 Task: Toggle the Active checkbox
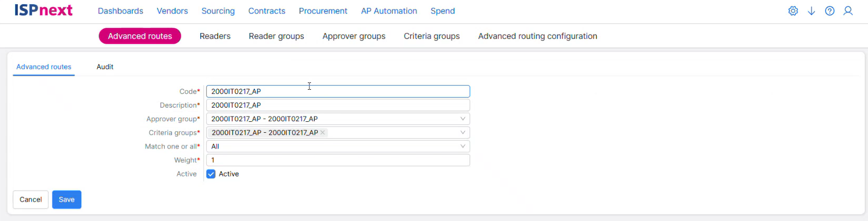[x=211, y=174]
